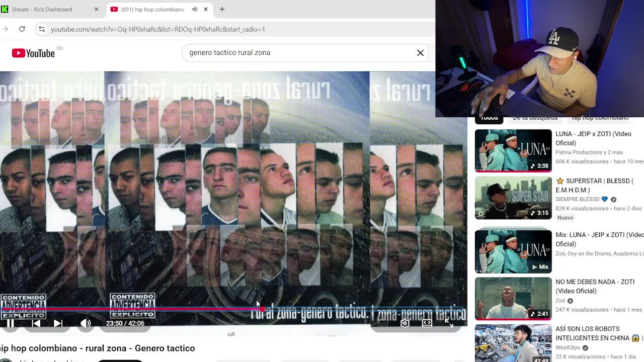
Task: Select the 'hip hop colombiano' filter chip
Action: click(x=600, y=119)
